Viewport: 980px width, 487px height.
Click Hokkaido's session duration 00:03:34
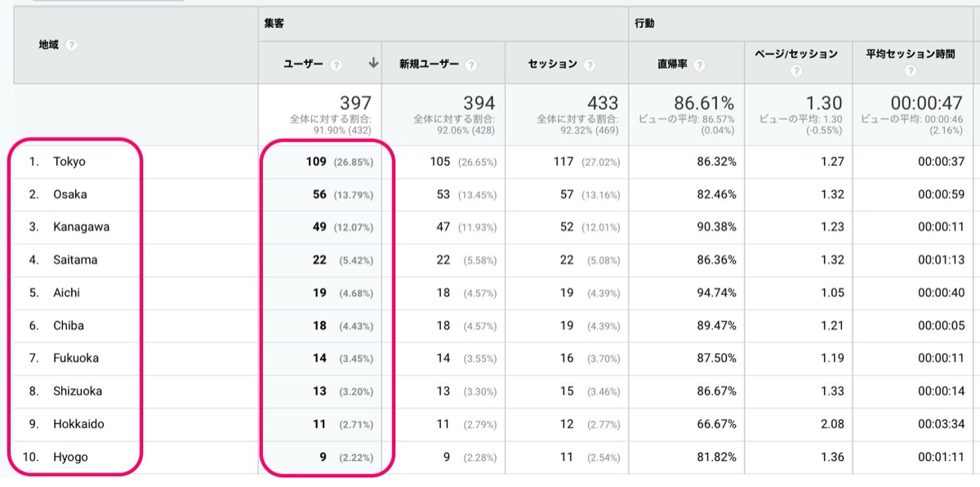[941, 423]
